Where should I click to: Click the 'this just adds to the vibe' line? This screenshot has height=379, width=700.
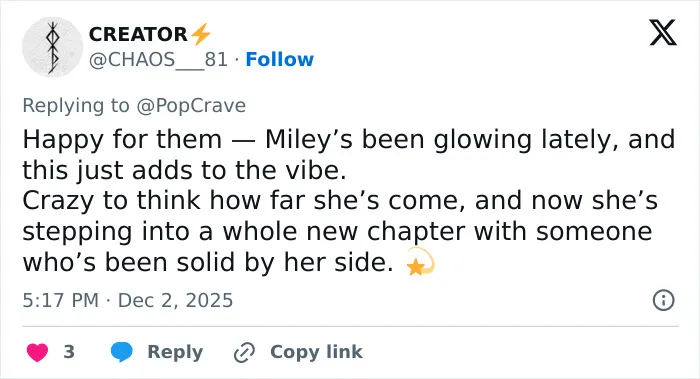[184, 170]
